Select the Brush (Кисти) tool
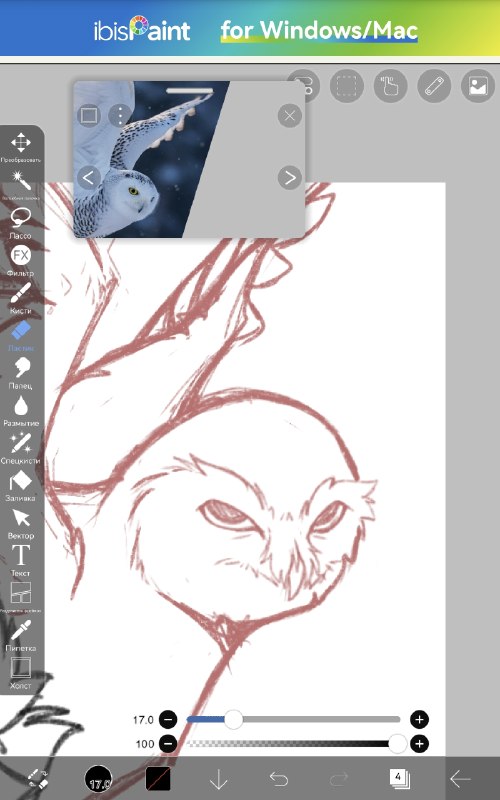This screenshot has height=800, width=500. (x=20, y=297)
